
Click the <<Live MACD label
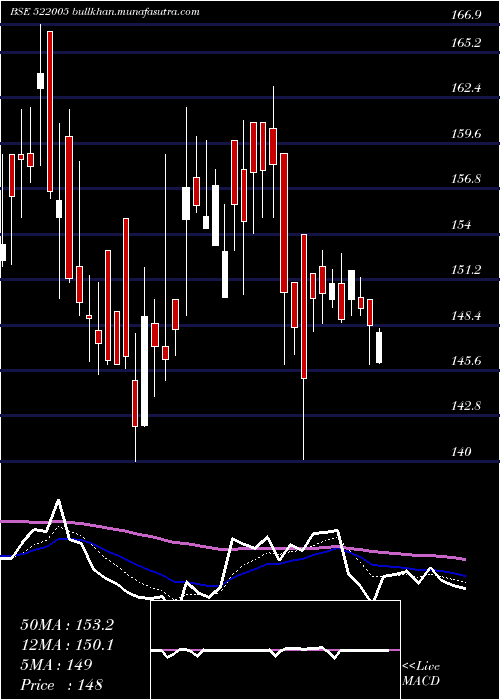(421, 674)
